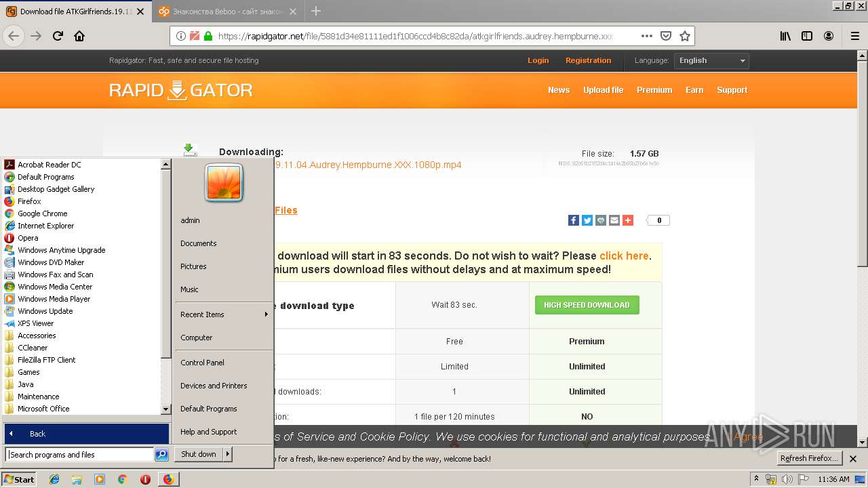868x488 pixels.
Task: Open Control Panel in the Start menu
Action: pos(202,363)
